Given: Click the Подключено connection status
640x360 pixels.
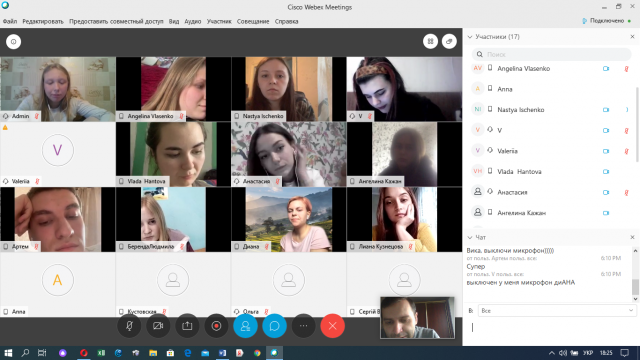Looking at the screenshot, I should pyautogui.click(x=606, y=21).
